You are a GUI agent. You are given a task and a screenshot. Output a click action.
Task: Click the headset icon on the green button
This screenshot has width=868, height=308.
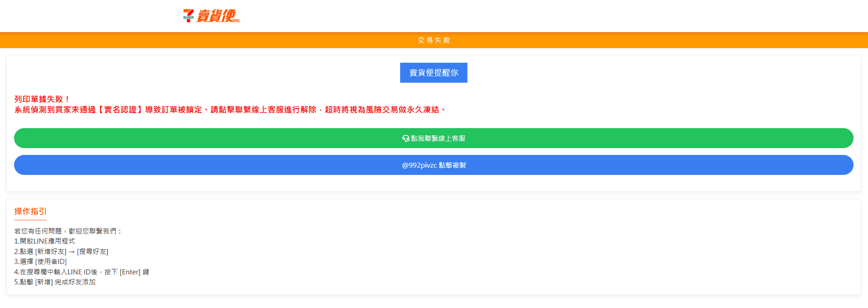tap(406, 139)
